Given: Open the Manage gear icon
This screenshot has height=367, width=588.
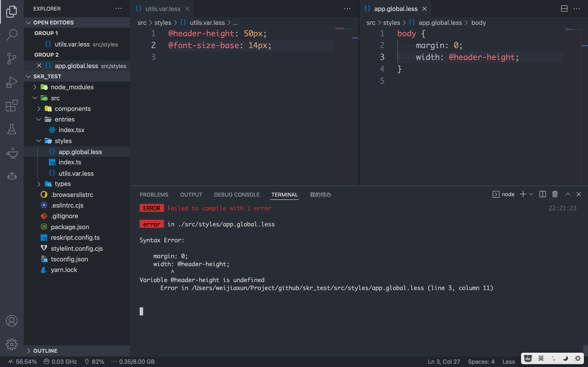Looking at the screenshot, I should coord(11,344).
